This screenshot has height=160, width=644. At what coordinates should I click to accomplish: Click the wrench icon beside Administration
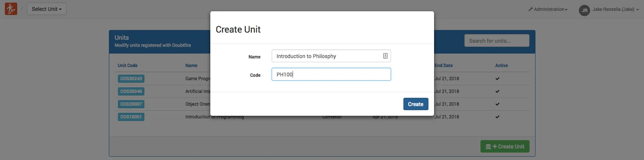(531, 9)
